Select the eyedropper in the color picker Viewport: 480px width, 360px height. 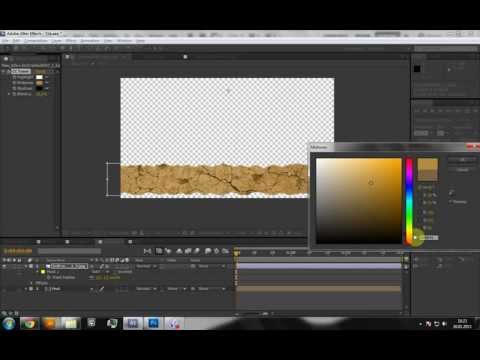click(x=451, y=193)
